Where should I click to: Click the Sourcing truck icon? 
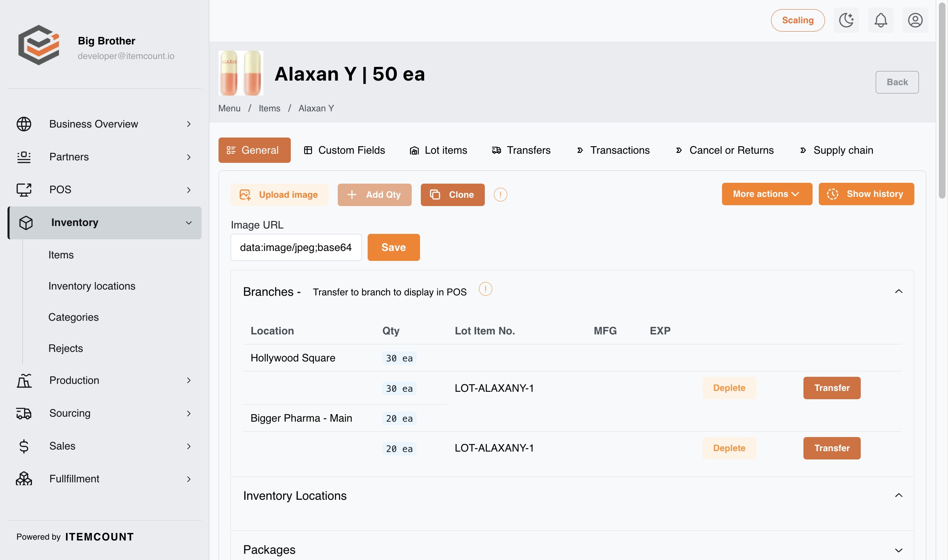coord(24,413)
